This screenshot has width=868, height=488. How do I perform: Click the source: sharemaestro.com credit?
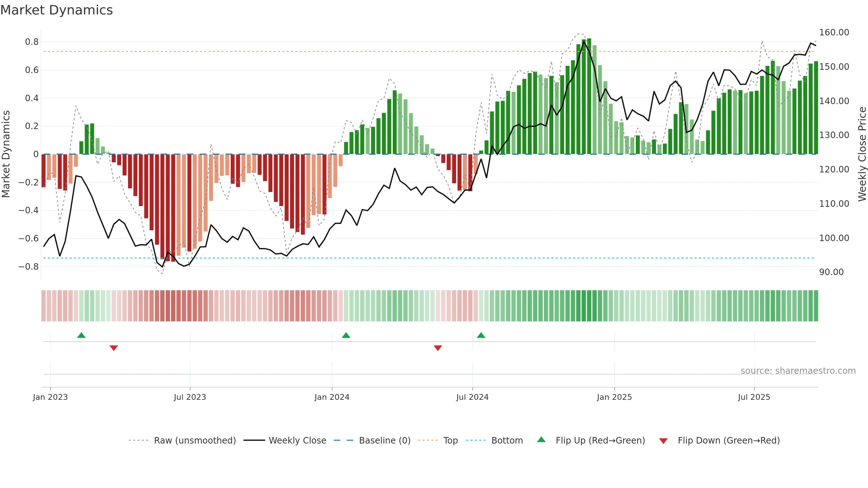coord(798,371)
